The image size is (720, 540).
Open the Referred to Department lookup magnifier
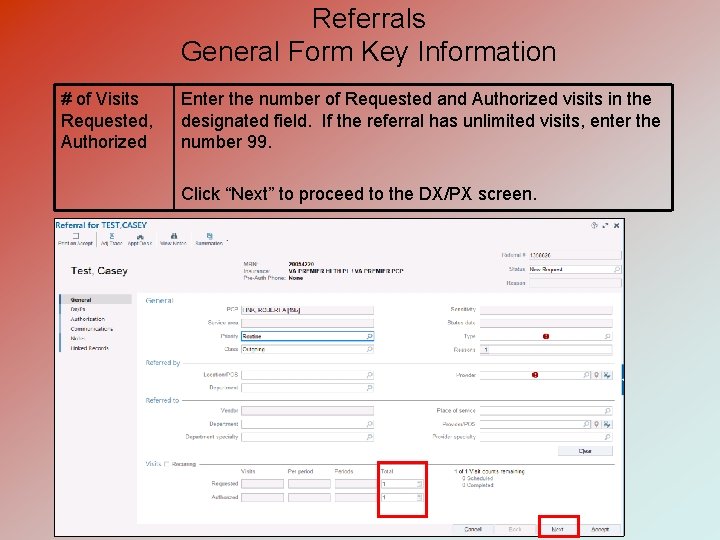[370, 424]
